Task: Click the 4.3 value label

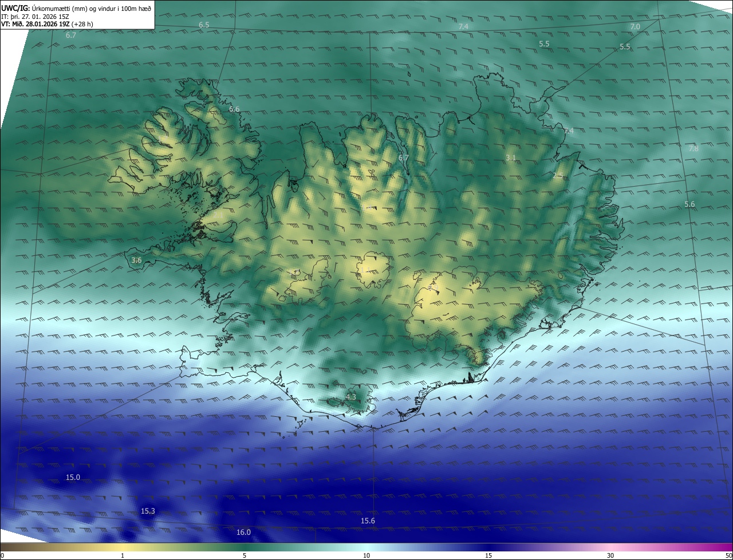Action: [351, 397]
